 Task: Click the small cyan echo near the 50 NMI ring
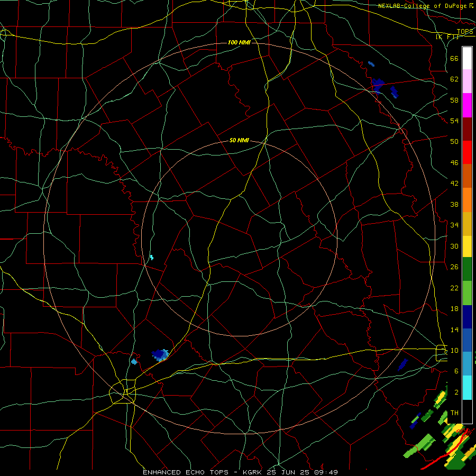click(152, 258)
